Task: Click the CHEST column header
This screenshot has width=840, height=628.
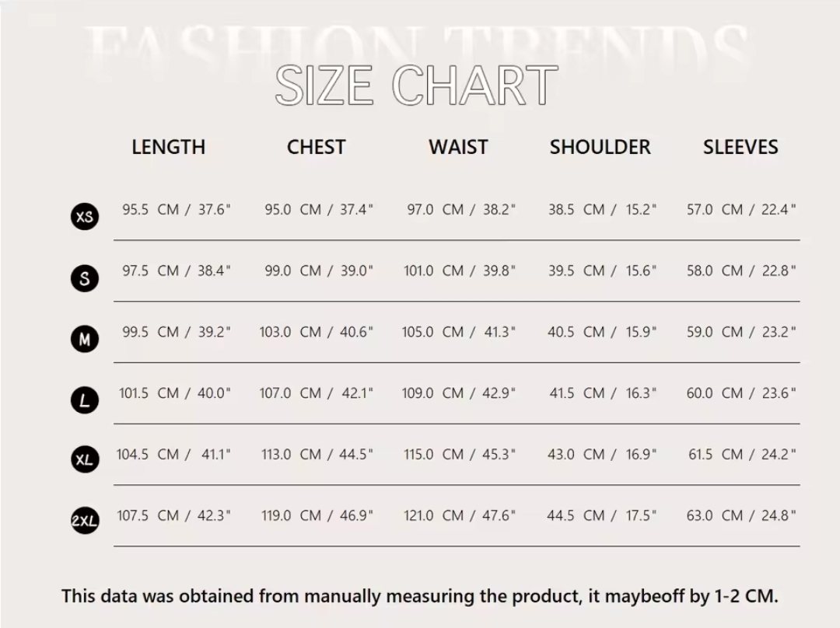Action: [316, 147]
